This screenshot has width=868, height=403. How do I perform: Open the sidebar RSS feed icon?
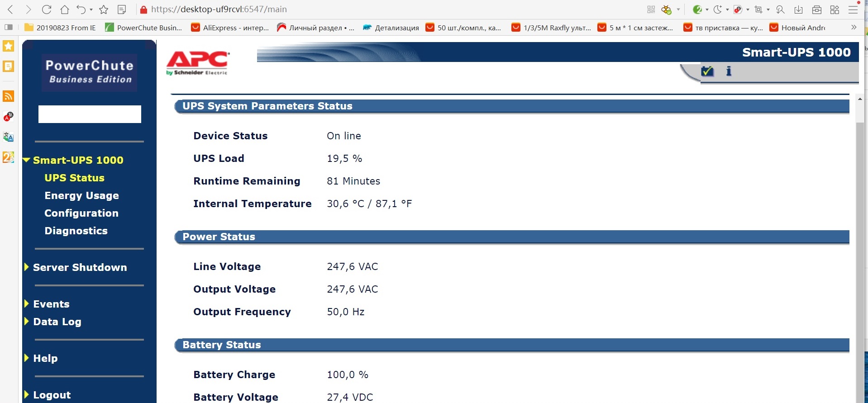pos(9,96)
